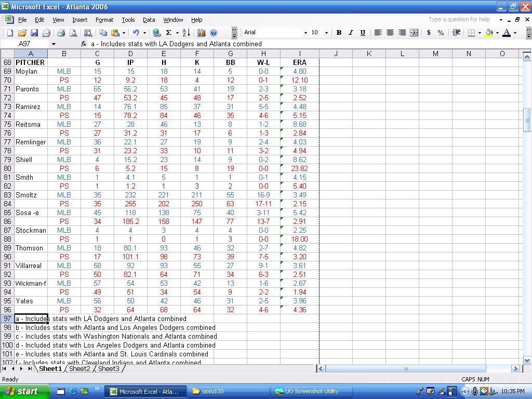Viewport: 532px width, 399px height.
Task: Open the Font Color palette dropdown arrow
Action: point(515,33)
